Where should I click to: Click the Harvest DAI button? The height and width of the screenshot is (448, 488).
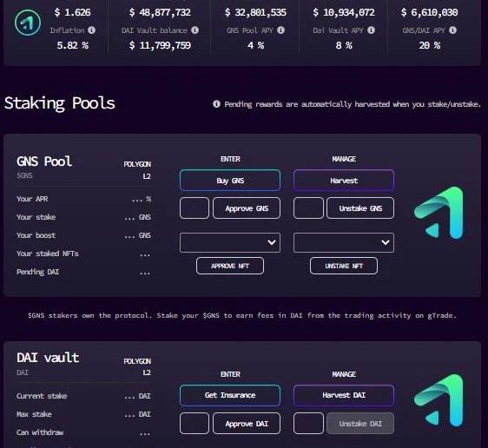344,395
